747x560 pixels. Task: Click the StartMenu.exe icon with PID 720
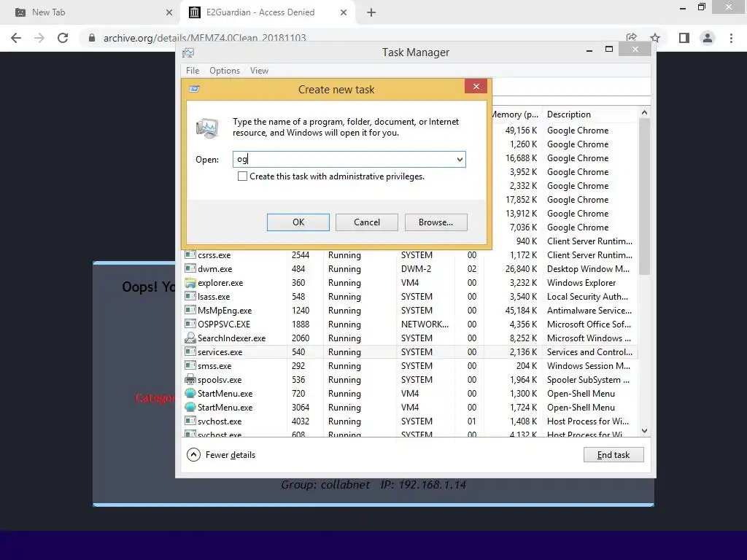[190, 393]
